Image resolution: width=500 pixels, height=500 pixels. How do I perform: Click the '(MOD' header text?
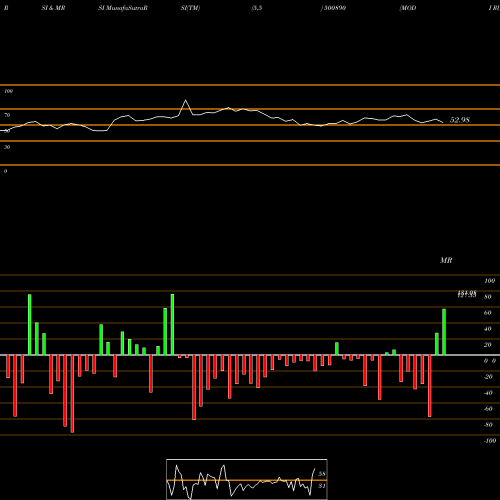[408, 8]
